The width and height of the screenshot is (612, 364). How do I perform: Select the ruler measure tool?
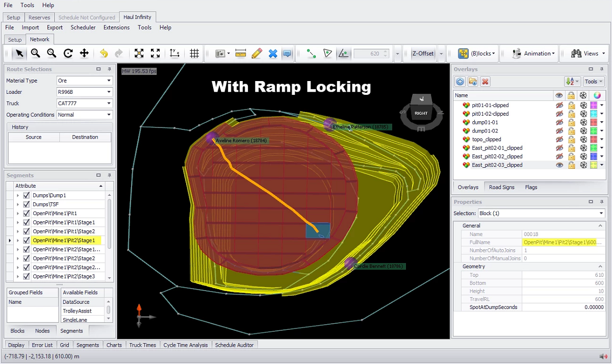tap(241, 54)
